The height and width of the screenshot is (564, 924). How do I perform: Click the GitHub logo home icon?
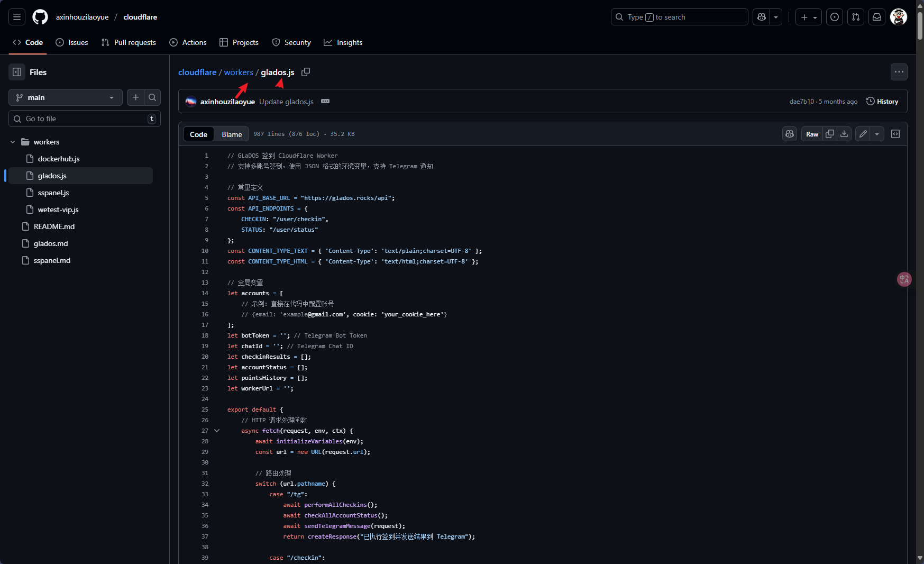(40, 17)
